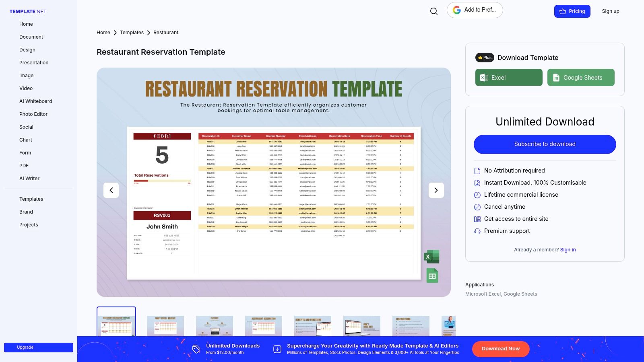Select the Instructions thumbnail
The image size is (644, 362).
411,326
